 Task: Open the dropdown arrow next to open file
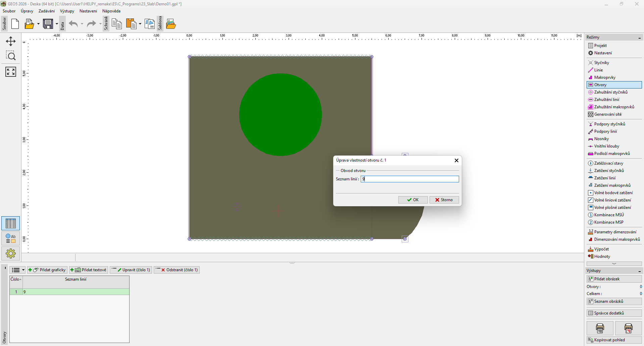coord(38,24)
